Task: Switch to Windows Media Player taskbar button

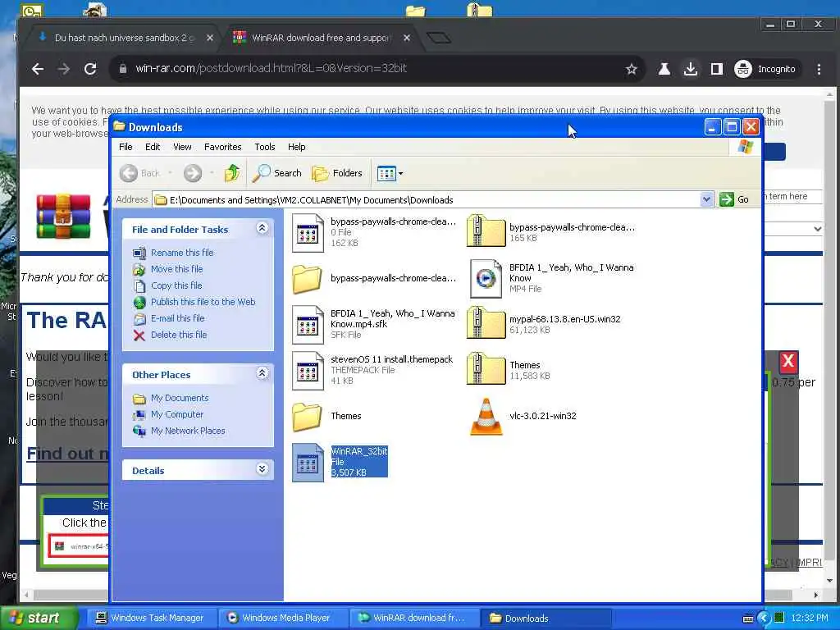Action: pos(283,618)
